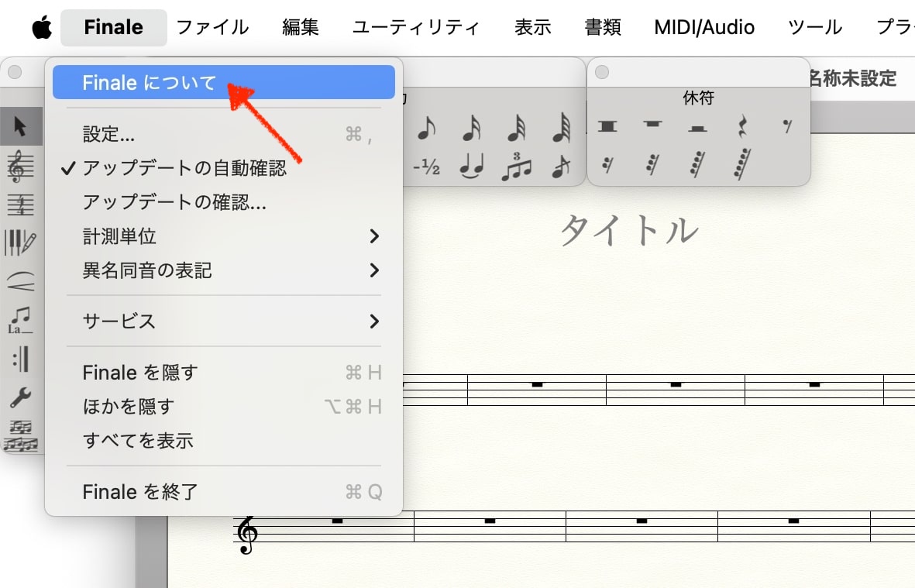The image size is (915, 588).
Task: Choose the whole rest
Action: (652, 124)
